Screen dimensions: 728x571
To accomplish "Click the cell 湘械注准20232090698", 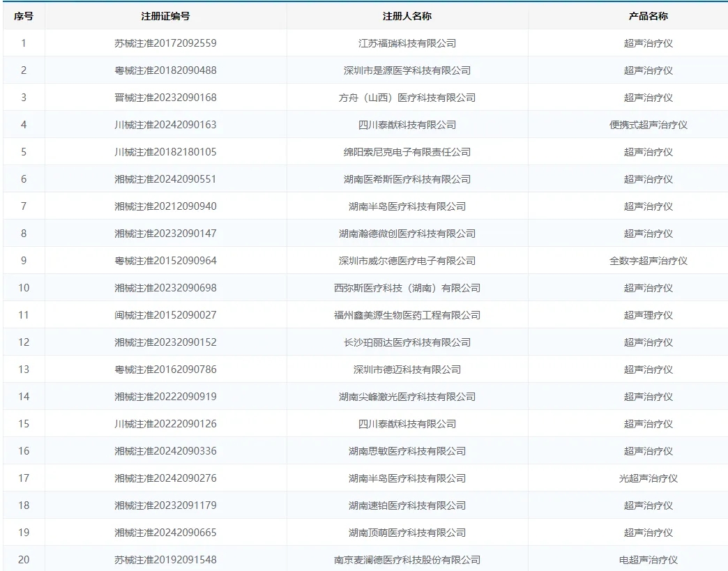I will [x=166, y=288].
